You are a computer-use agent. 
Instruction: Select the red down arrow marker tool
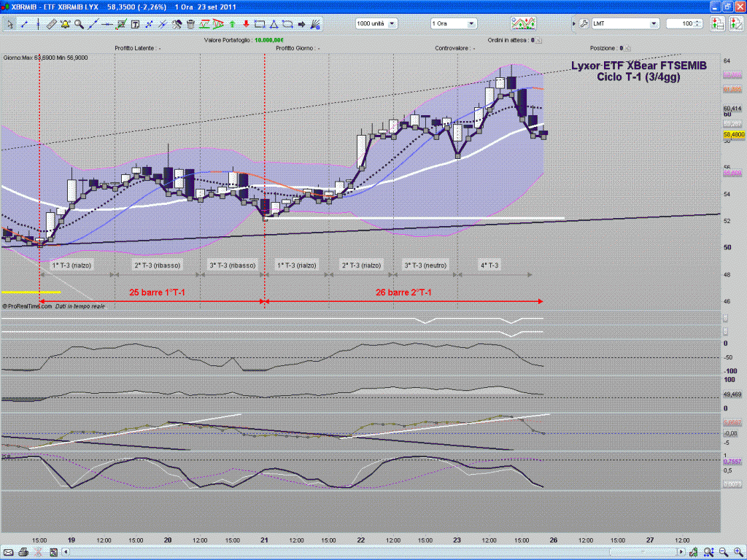click(x=247, y=24)
